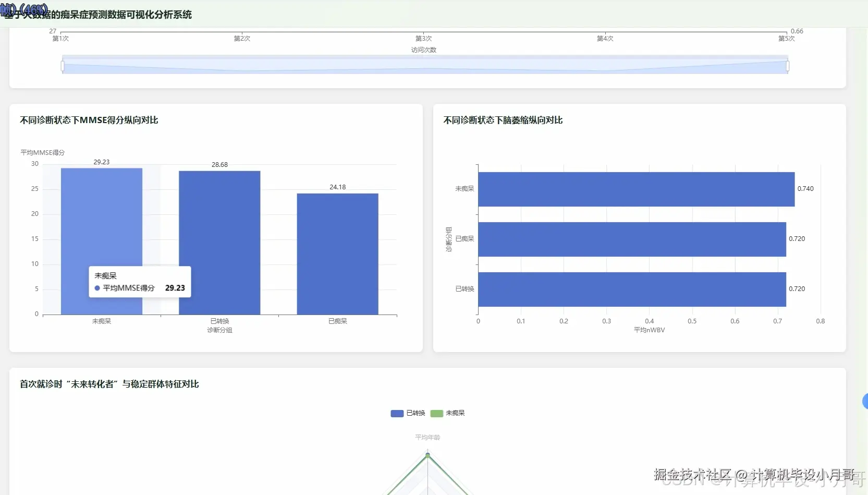Click the 已痴呆 horizontal bar in atrophy chart
868x495 pixels.
click(x=632, y=239)
